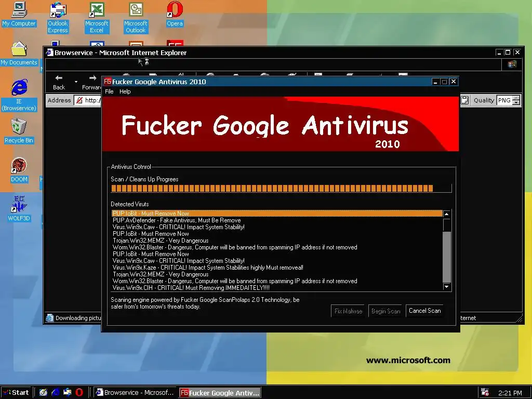Click the system tray icon beside clock

(x=485, y=392)
